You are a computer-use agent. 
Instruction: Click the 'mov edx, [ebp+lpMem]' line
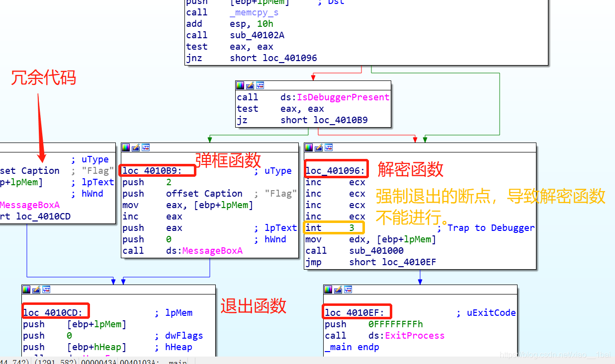click(371, 239)
